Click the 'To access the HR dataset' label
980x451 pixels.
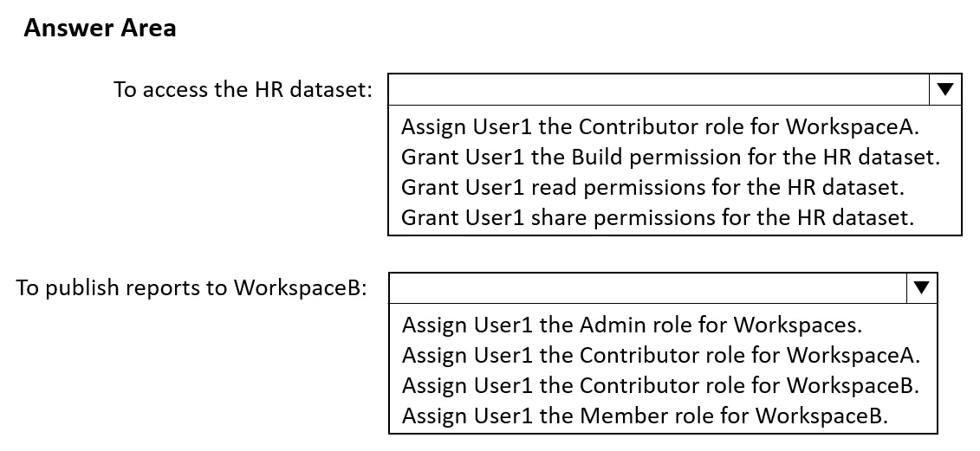point(243,90)
